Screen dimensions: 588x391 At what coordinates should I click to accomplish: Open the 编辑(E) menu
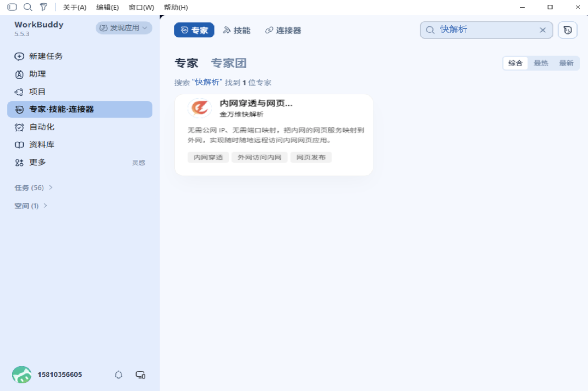[107, 7]
